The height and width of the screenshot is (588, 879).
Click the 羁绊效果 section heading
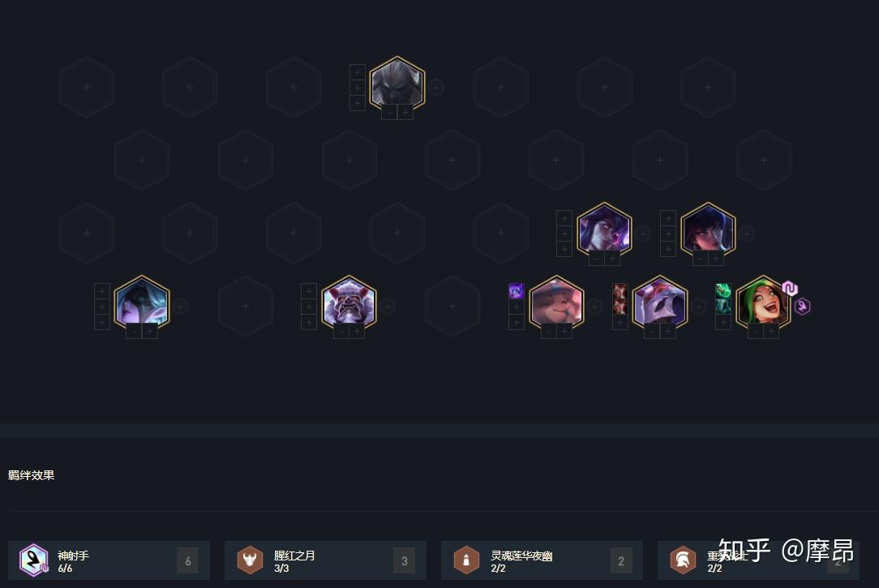[32, 475]
